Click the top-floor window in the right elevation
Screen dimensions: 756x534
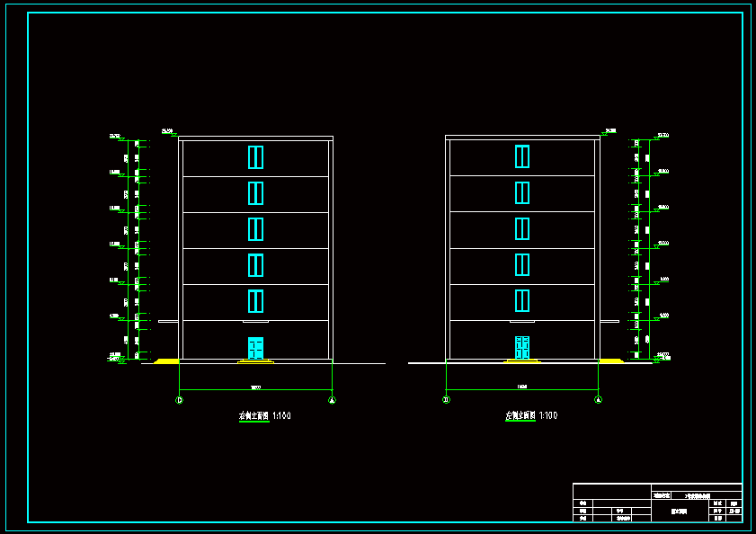(522, 156)
